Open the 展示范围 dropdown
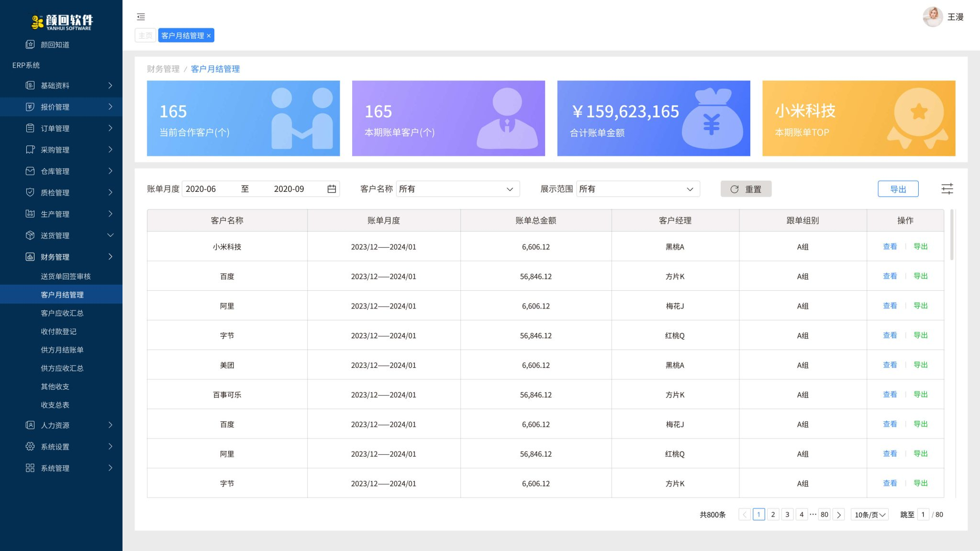 pos(638,189)
